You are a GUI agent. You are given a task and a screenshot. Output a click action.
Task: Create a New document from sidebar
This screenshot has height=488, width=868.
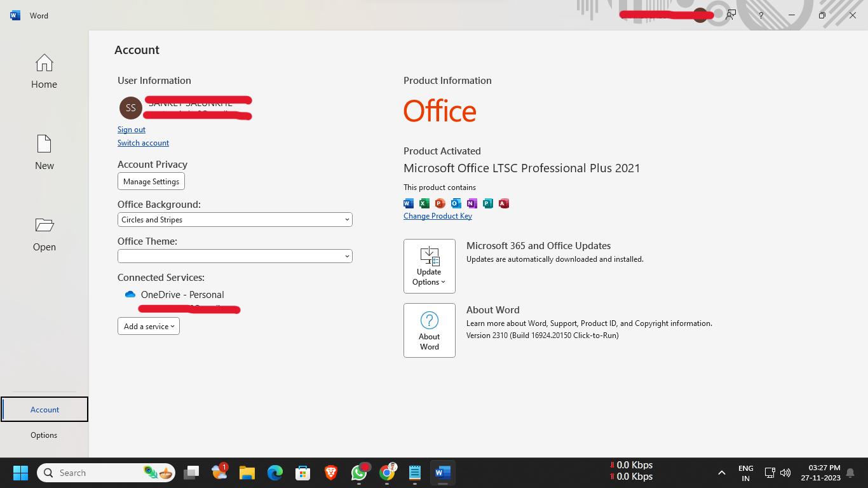click(x=44, y=152)
